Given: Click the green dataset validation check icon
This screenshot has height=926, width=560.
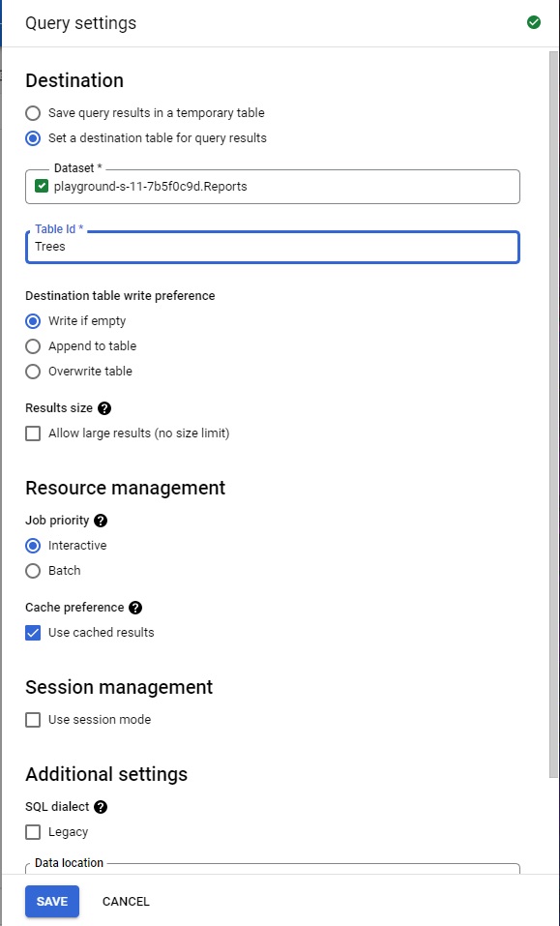Looking at the screenshot, I should click(42, 187).
